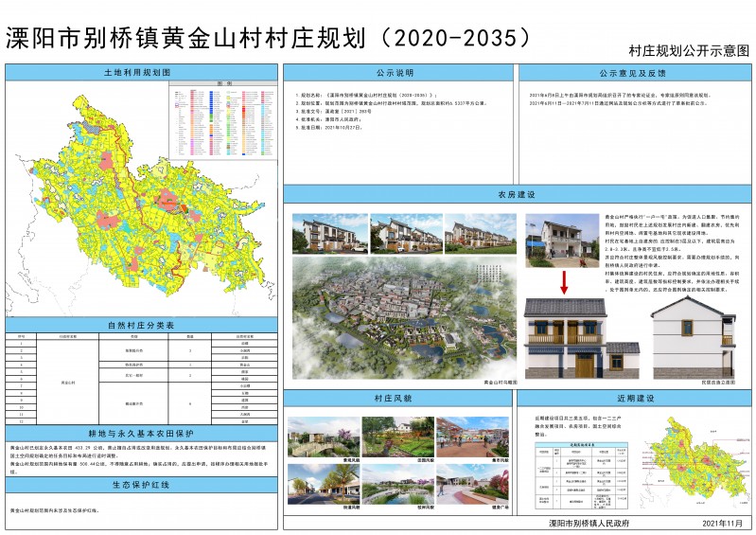756x535 pixels.
Task: Select the 村庄风貌 section header
Action: click(397, 398)
